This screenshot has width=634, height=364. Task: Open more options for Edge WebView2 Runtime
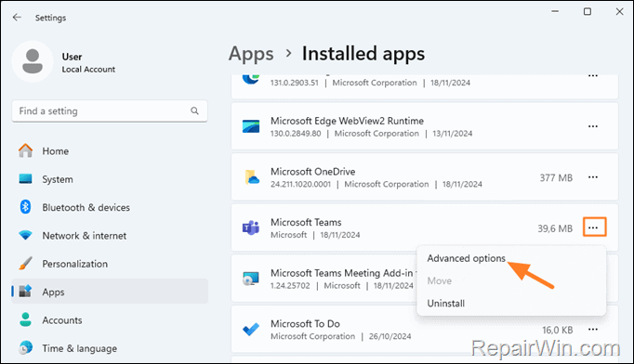point(593,126)
